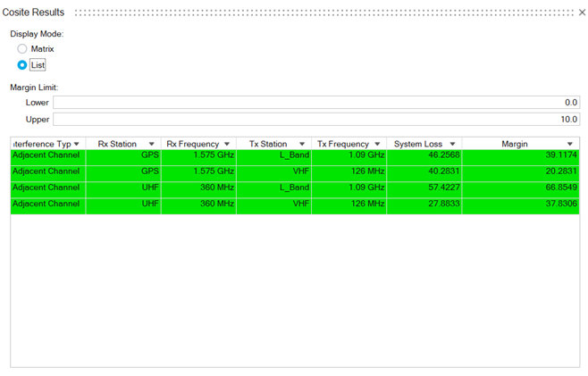Click the 126 MHz Tx frequency in the GPS row
Viewport: 588px width, 376px height.
pos(367,171)
